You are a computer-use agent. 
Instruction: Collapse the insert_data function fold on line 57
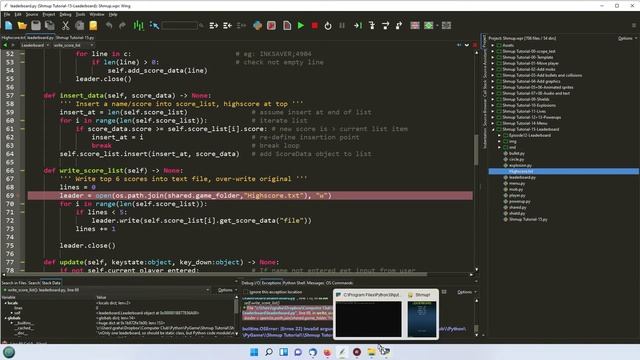[22, 96]
